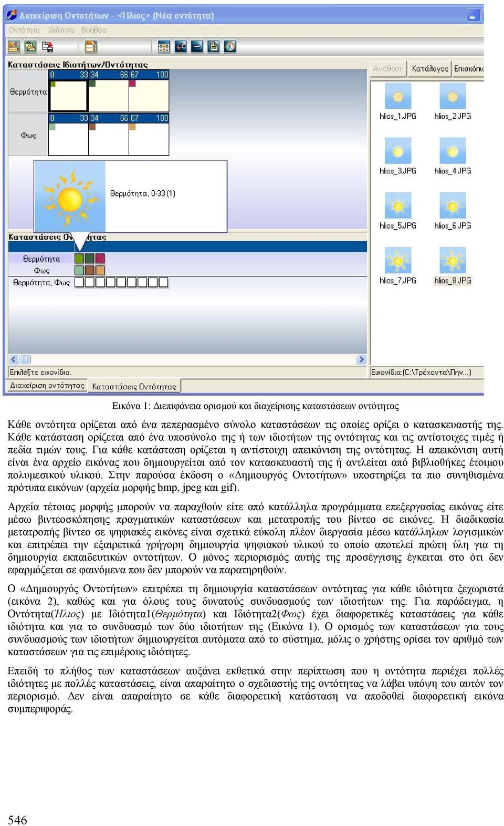Screen dimensions: 504x826
Task: Click first white square in Θερμότητα, Φως row
Action: click(x=79, y=282)
